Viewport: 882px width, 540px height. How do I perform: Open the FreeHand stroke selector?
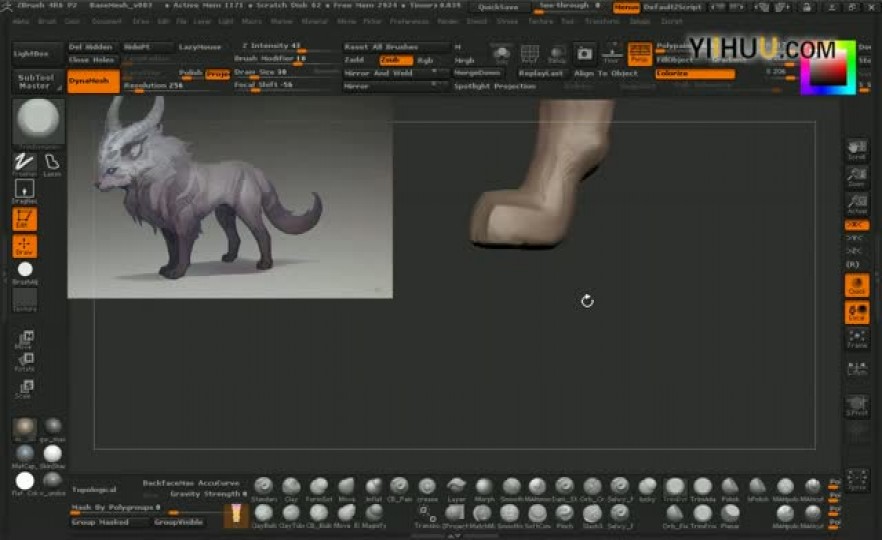point(24,164)
